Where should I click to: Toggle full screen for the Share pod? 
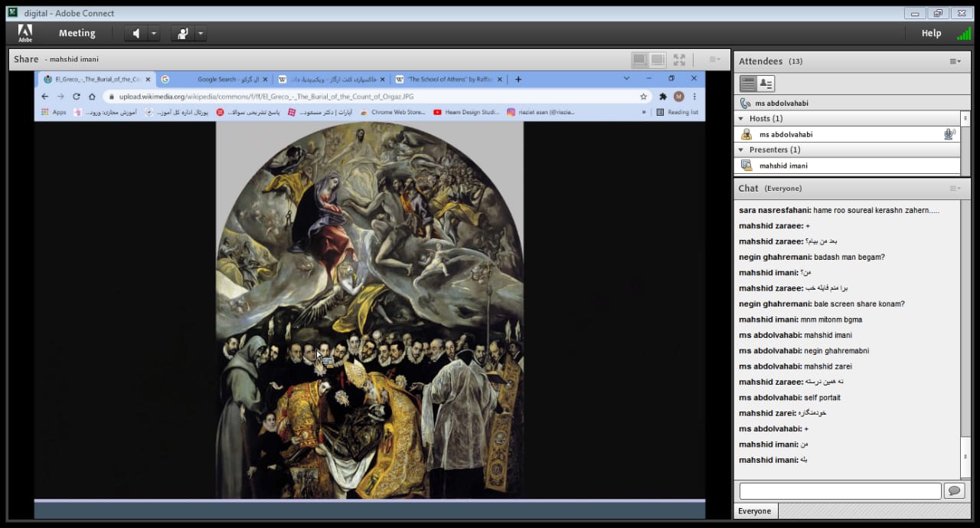click(679, 59)
